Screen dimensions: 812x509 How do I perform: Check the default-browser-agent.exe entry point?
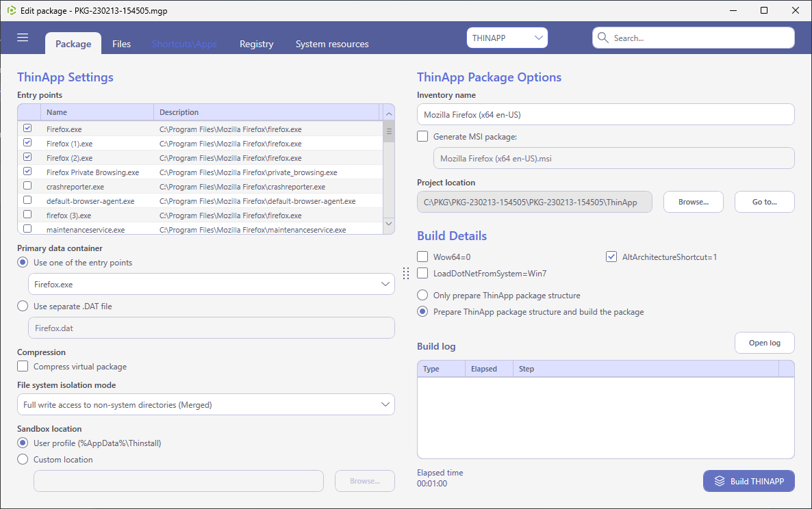coord(27,200)
